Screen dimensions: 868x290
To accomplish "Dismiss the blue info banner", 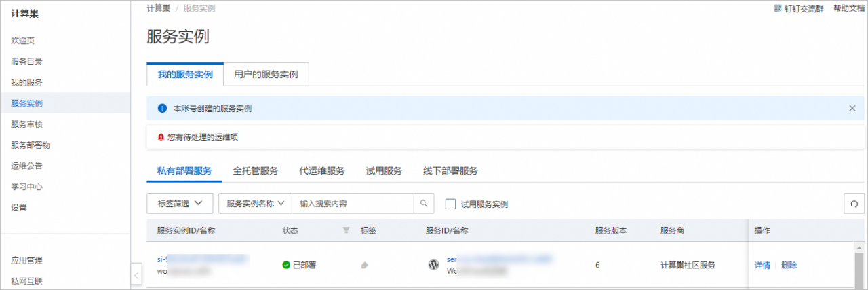I will click(x=852, y=108).
